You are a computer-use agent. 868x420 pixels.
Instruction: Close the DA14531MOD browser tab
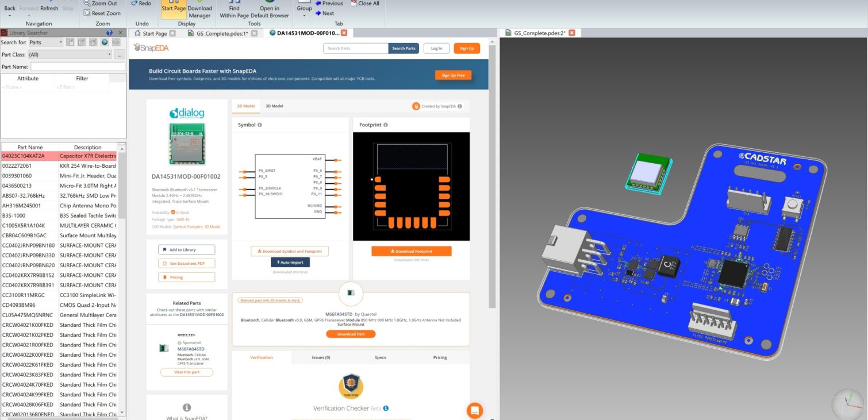tap(344, 33)
